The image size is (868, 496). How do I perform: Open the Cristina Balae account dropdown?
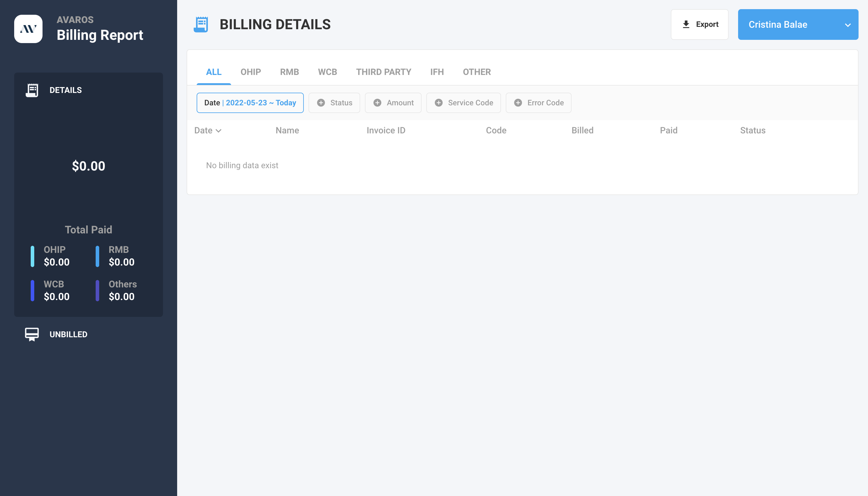pyautogui.click(x=848, y=24)
